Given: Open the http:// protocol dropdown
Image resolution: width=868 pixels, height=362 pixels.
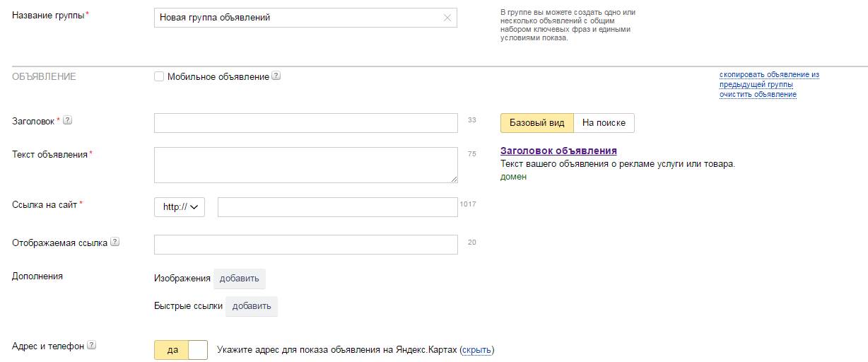Looking at the screenshot, I should pyautogui.click(x=180, y=207).
